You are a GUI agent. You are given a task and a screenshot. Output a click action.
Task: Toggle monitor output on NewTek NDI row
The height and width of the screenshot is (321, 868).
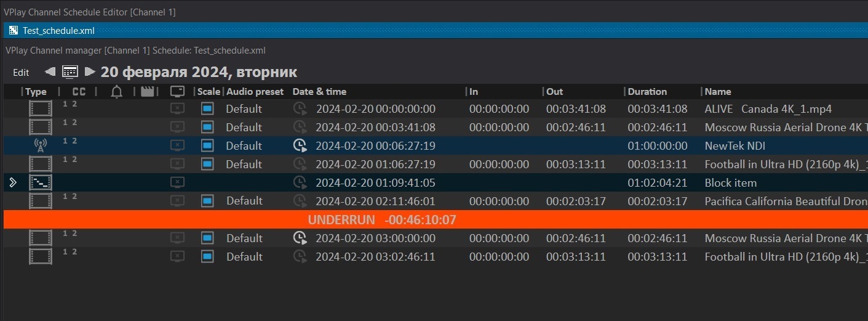tap(177, 145)
